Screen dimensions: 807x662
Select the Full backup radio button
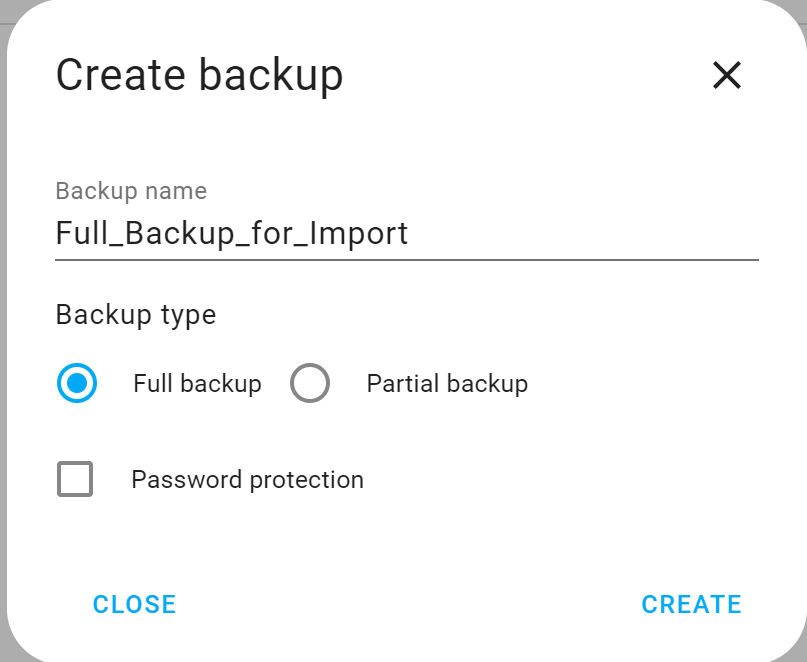coord(77,383)
